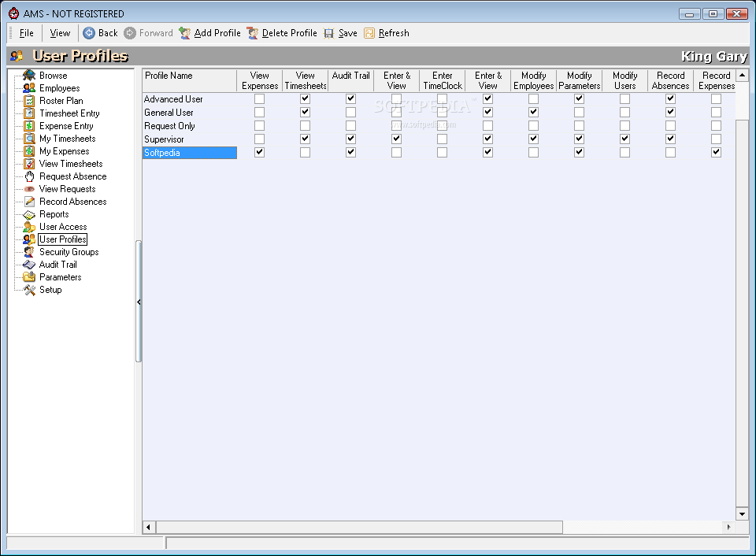Image resolution: width=756 pixels, height=556 pixels.
Task: Click the Save label in toolbar
Action: pos(347,33)
